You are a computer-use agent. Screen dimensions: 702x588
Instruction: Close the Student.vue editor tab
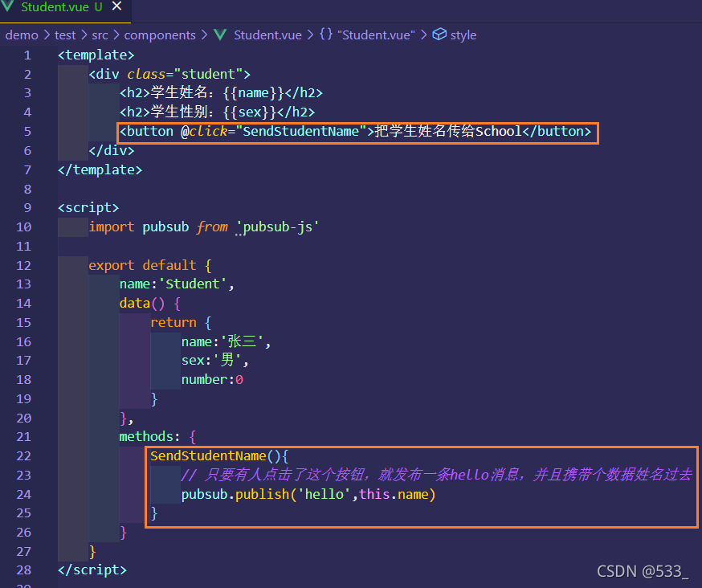(x=116, y=6)
